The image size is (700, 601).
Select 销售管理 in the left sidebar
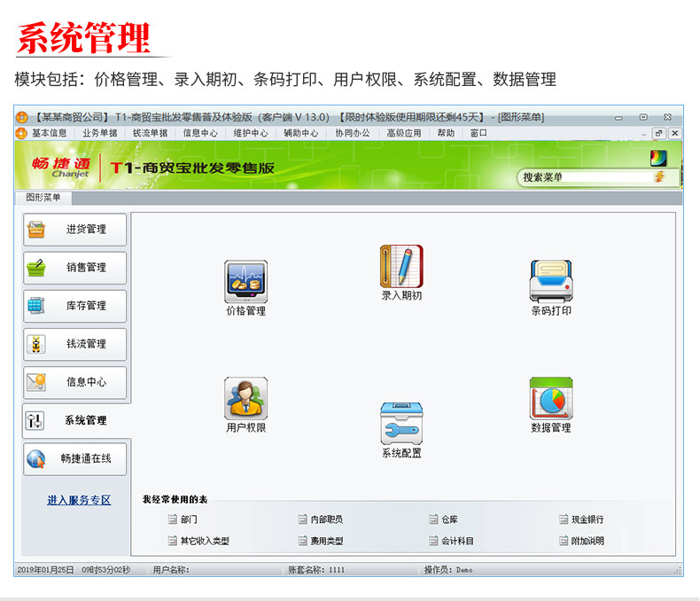(75, 268)
